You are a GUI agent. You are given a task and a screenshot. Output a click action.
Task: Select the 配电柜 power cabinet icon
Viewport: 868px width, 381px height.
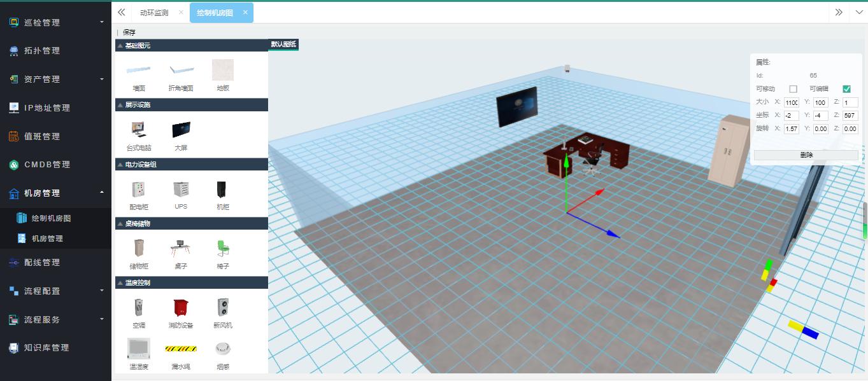click(138, 190)
